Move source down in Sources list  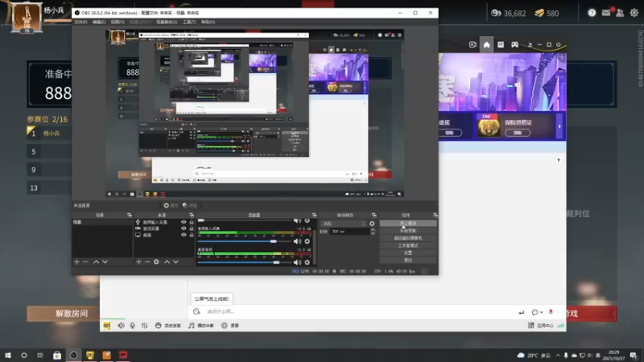click(x=175, y=261)
